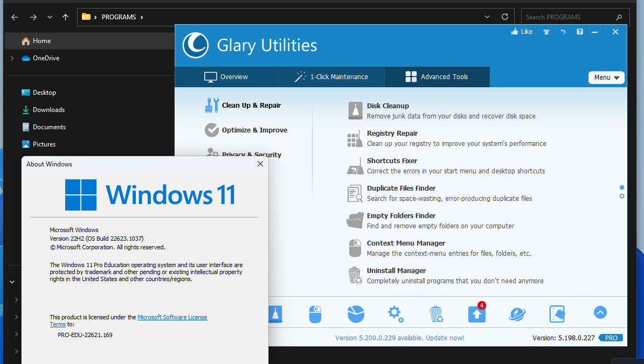Go up one folder level in Explorer

pyautogui.click(x=65, y=17)
